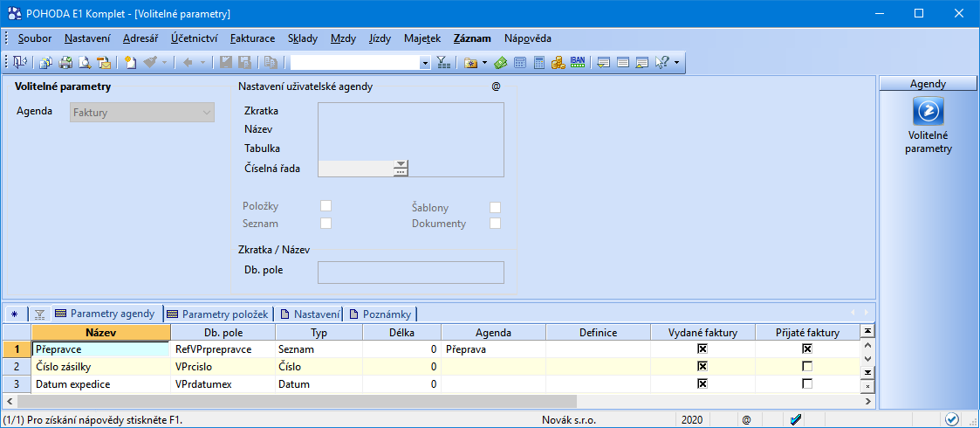The image size is (980, 428).
Task: Click the send by e-mail envelope icon
Action: tap(104, 62)
